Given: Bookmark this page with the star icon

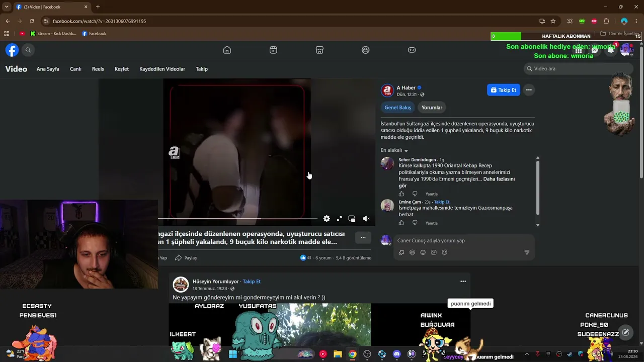Looking at the screenshot, I should [x=553, y=21].
